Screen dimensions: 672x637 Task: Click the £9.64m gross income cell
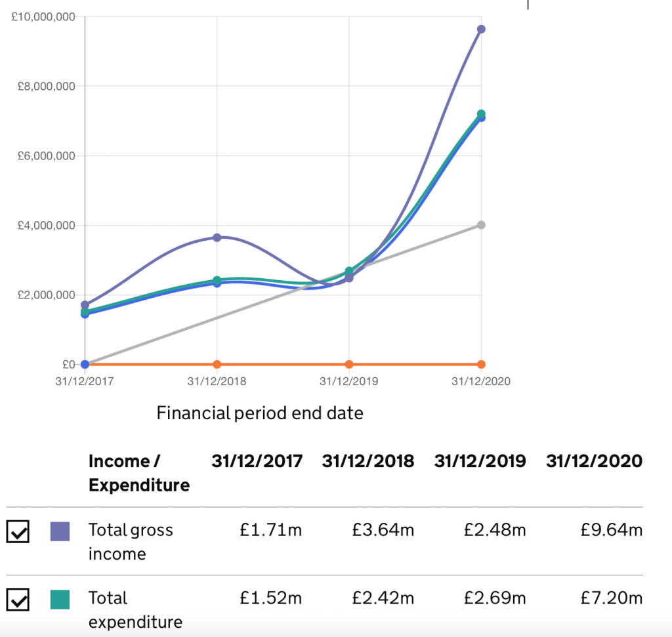coord(611,530)
